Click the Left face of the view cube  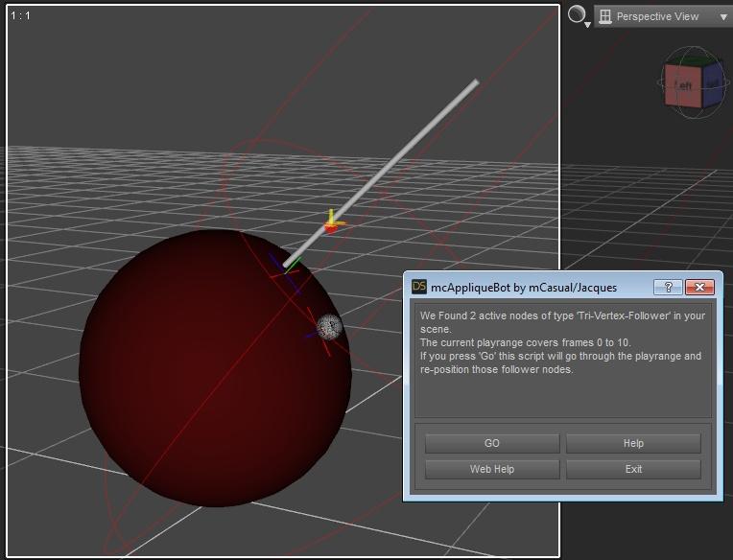(683, 86)
